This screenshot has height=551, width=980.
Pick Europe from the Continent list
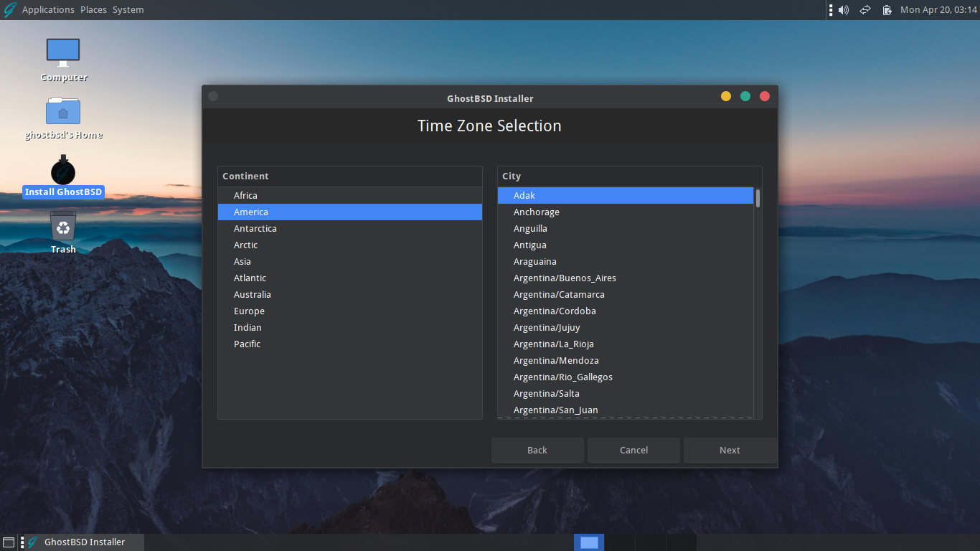pyautogui.click(x=350, y=311)
